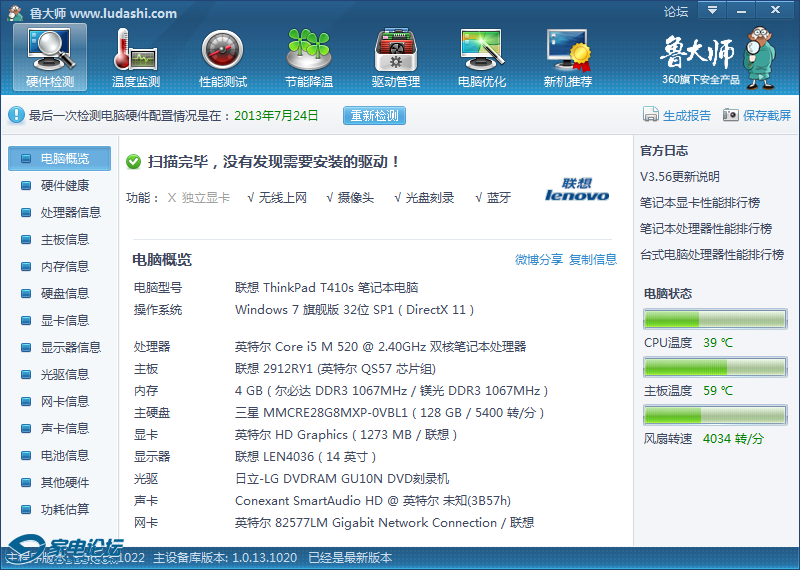This screenshot has width=800, height=570.
Task: Click the CPU温度 progress bar
Action: click(x=715, y=319)
